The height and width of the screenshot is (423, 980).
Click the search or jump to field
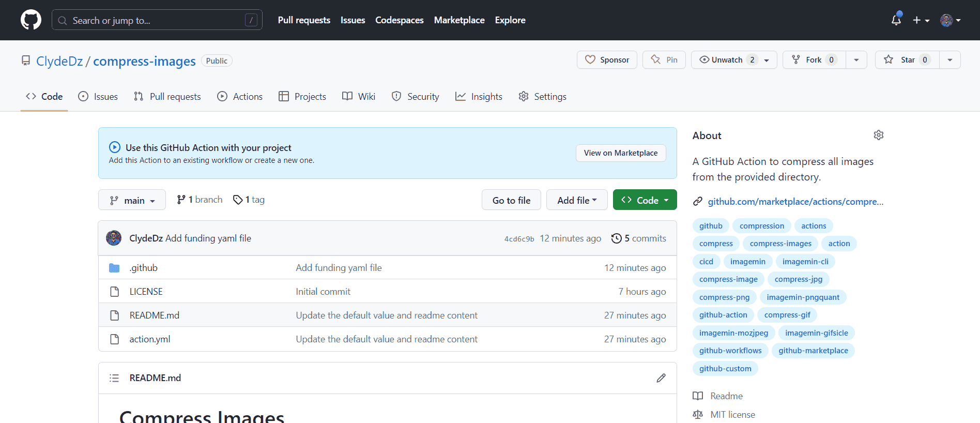coord(157,20)
